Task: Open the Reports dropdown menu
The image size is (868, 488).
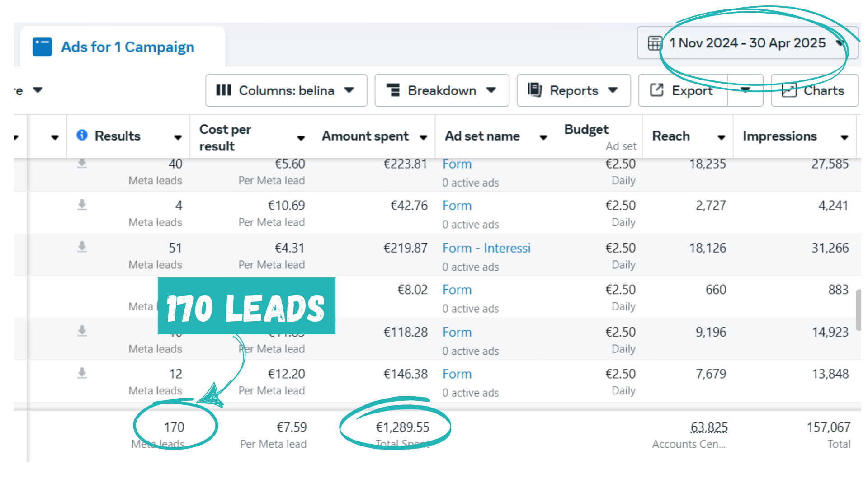Action: click(573, 91)
